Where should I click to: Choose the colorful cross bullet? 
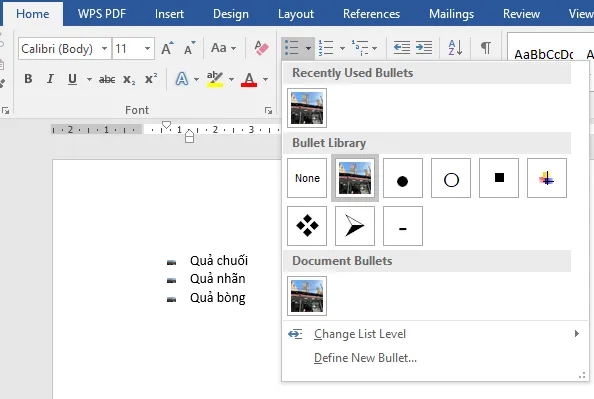(x=547, y=178)
